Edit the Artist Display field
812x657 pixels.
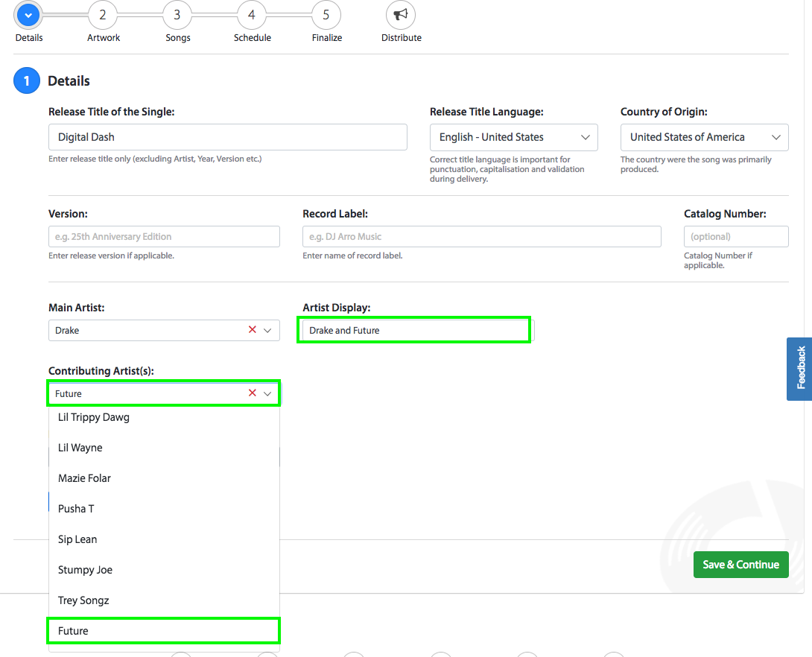418,330
